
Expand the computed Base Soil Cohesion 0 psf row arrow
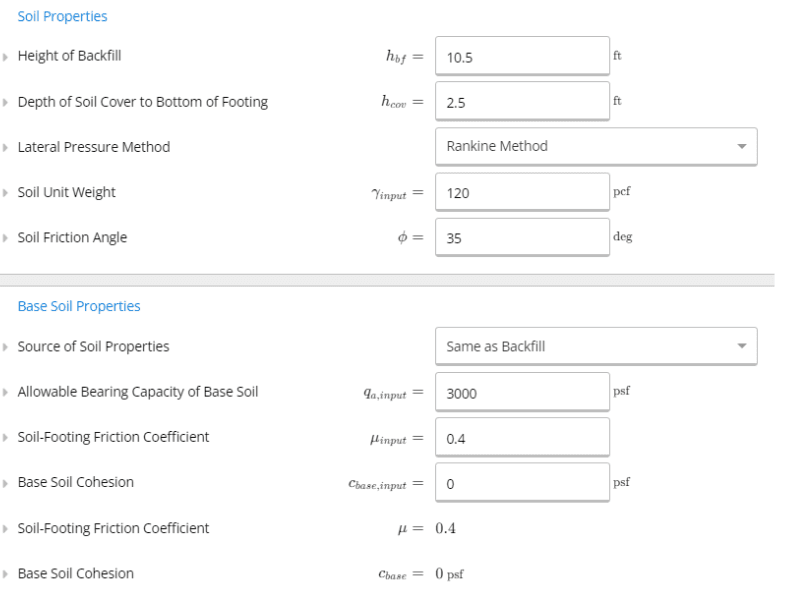(5, 574)
